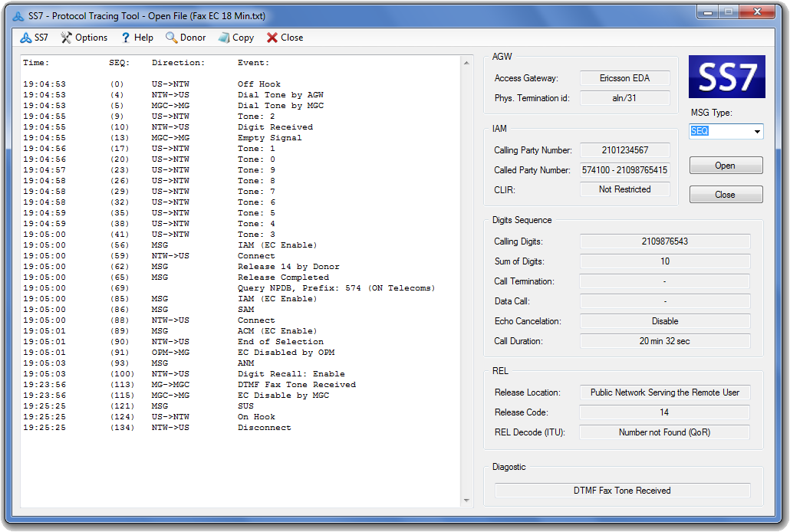Expand the MSG Type dropdown arrow
This screenshot has height=532, width=790.
(x=757, y=132)
